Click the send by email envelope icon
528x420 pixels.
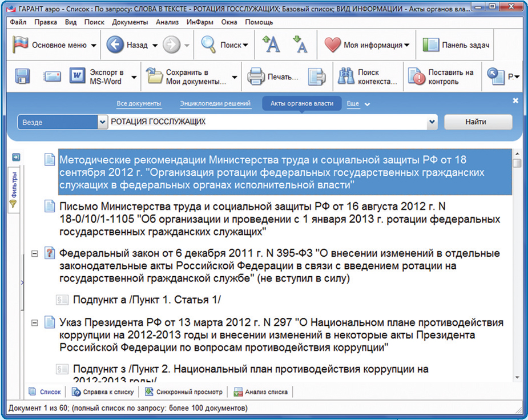click(x=53, y=76)
